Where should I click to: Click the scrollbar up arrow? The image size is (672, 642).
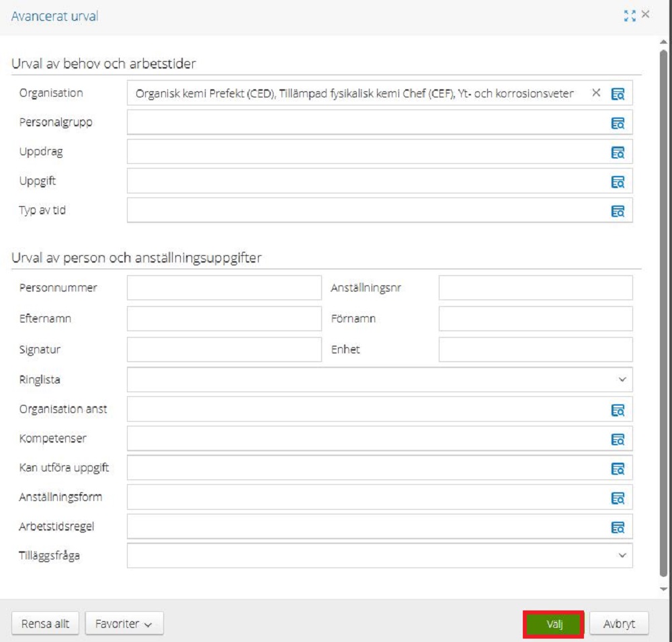663,42
